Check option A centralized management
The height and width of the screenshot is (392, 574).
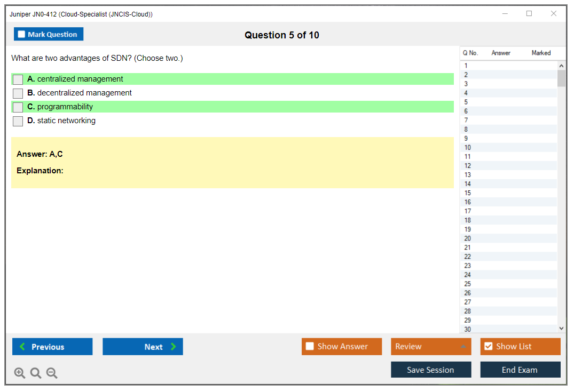click(18, 79)
